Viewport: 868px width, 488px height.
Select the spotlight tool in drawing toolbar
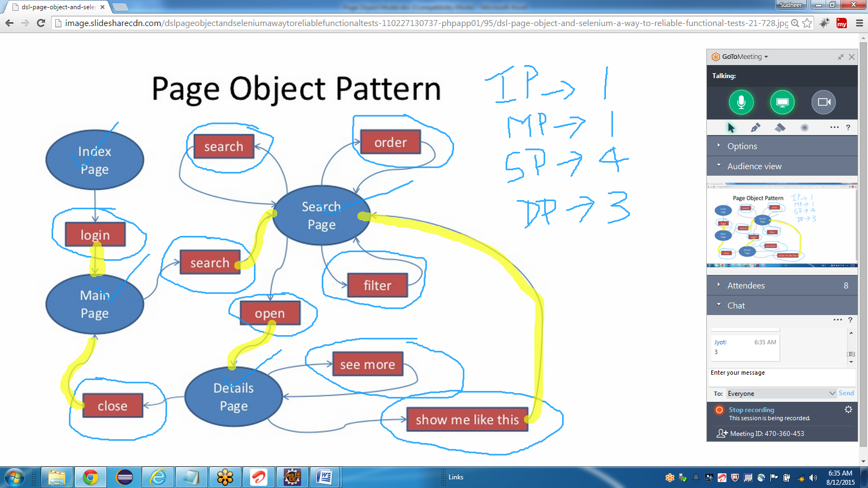click(804, 127)
